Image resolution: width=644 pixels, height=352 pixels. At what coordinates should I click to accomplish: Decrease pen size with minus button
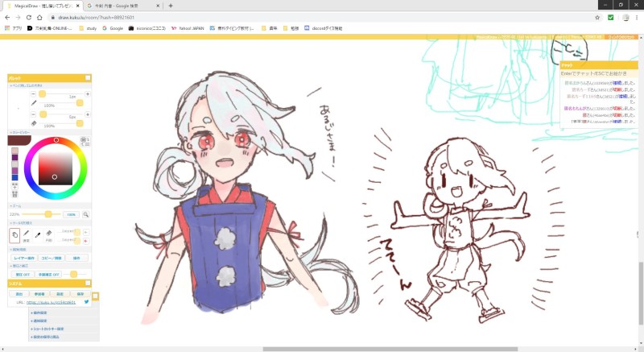click(x=33, y=94)
